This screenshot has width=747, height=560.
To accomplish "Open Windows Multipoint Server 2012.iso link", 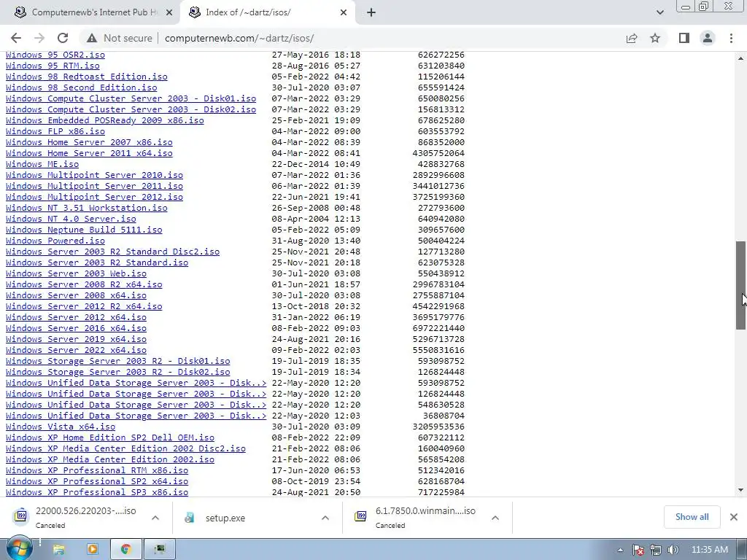I will 94,197.
